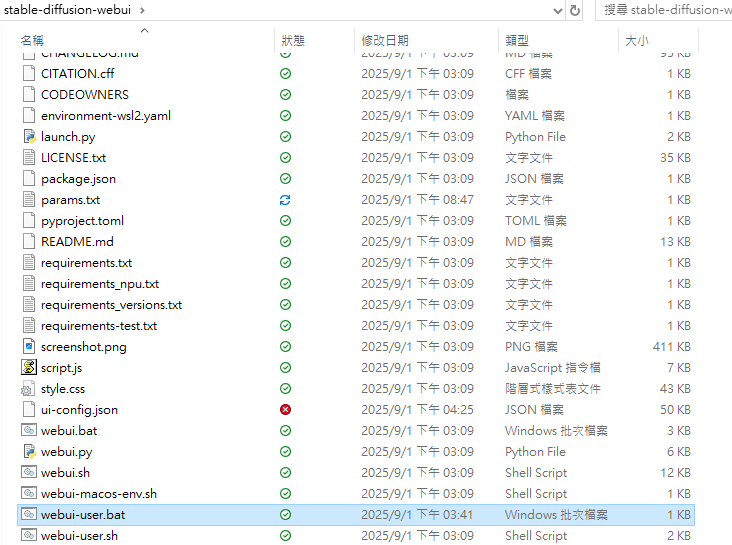
Task: Select the webui-macos-env.sh file name
Action: 99,494
